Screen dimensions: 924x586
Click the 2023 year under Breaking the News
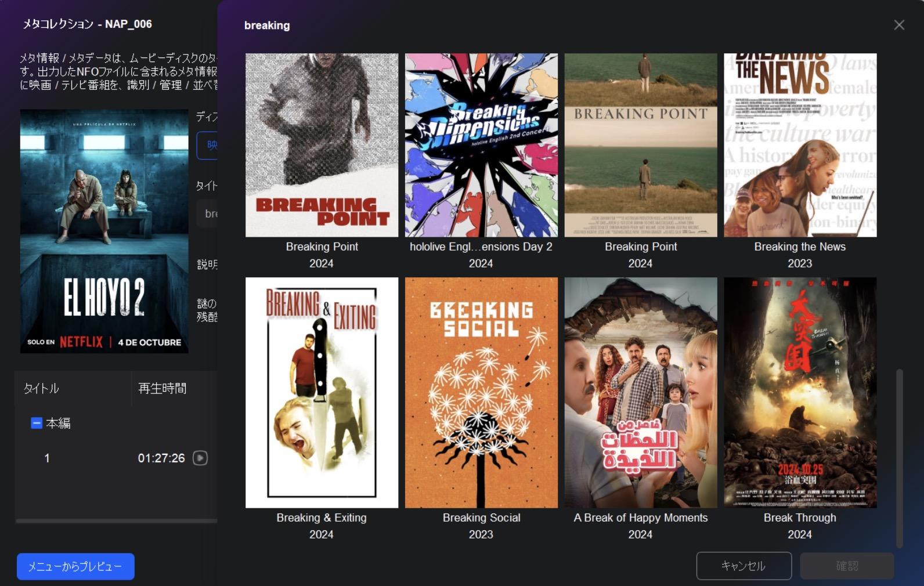pyautogui.click(x=800, y=263)
